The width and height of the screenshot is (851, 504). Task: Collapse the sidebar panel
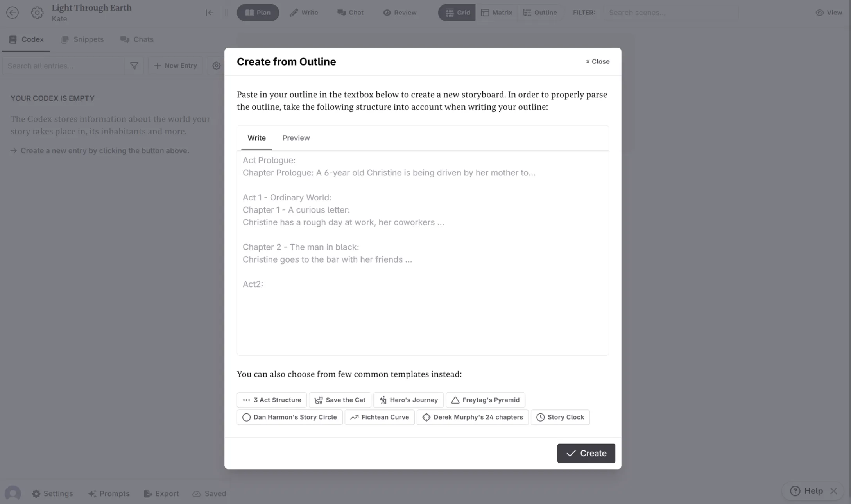pos(210,13)
